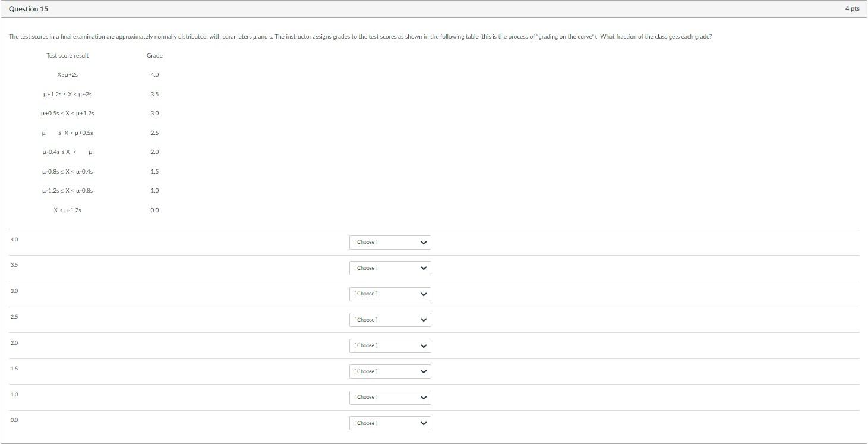The height and width of the screenshot is (444, 868).
Task: Click the "X < μ-1.2s" table cell
Action: [x=68, y=210]
